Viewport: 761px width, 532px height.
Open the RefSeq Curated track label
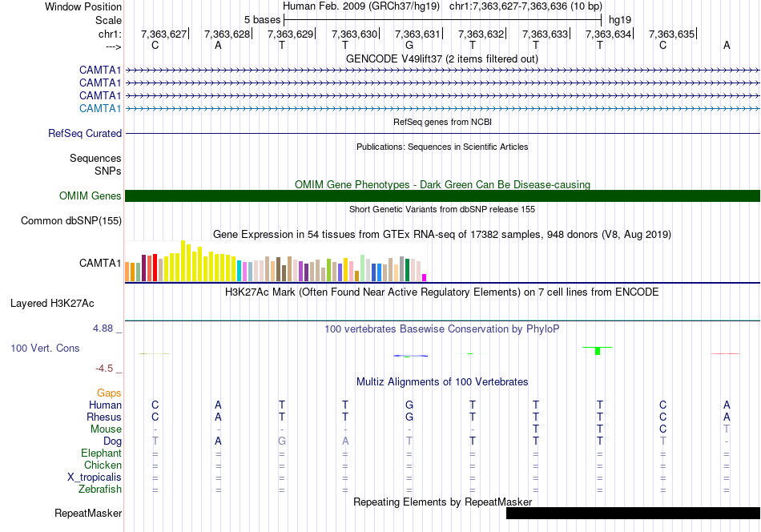click(x=85, y=133)
